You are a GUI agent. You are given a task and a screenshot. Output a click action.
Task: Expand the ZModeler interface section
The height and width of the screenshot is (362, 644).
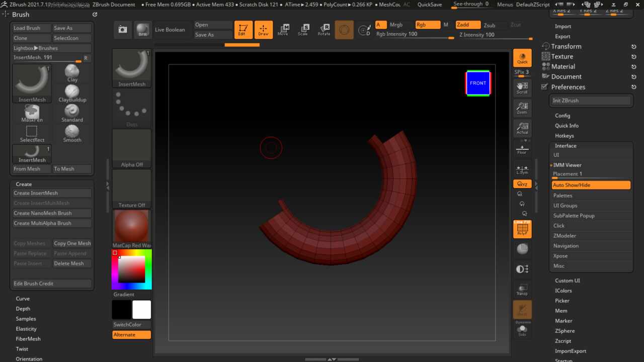click(565, 236)
